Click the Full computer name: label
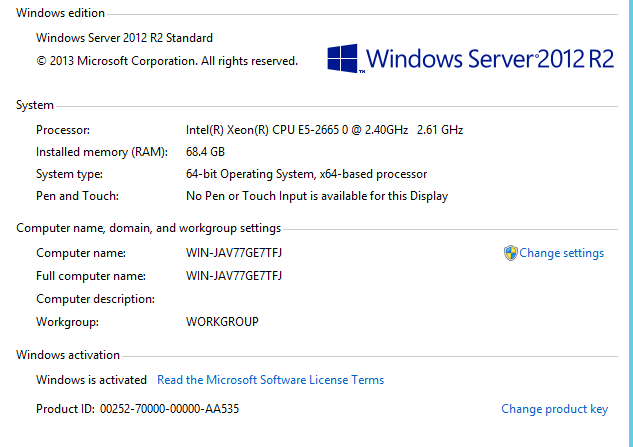 [91, 276]
